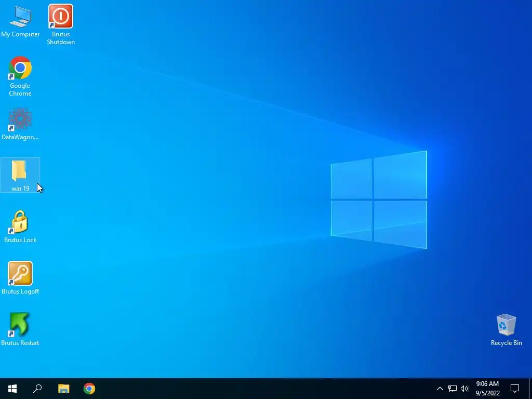Open the Windows Start menu
The width and height of the screenshot is (532, 399).
point(12,389)
